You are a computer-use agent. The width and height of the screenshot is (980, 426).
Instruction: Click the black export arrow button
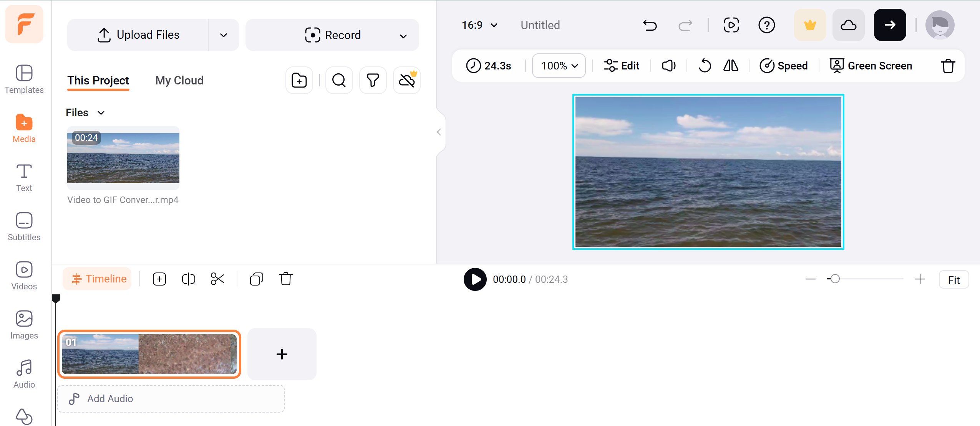point(890,25)
